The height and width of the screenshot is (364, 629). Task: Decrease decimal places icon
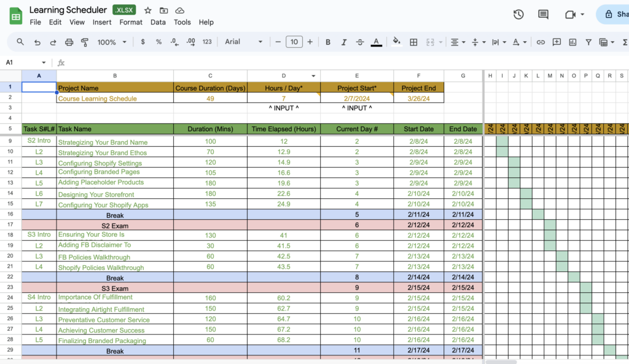(x=174, y=42)
